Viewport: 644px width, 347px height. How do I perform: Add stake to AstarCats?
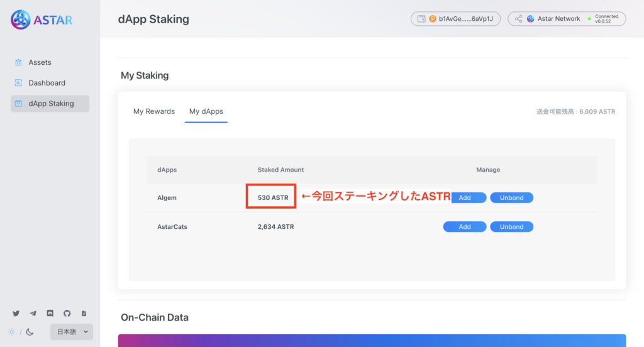point(465,227)
